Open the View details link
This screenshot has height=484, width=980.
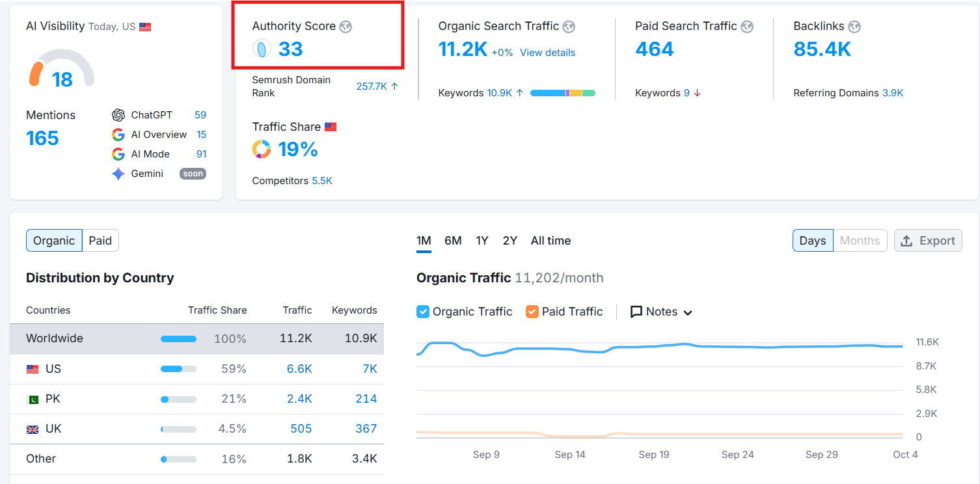click(547, 53)
